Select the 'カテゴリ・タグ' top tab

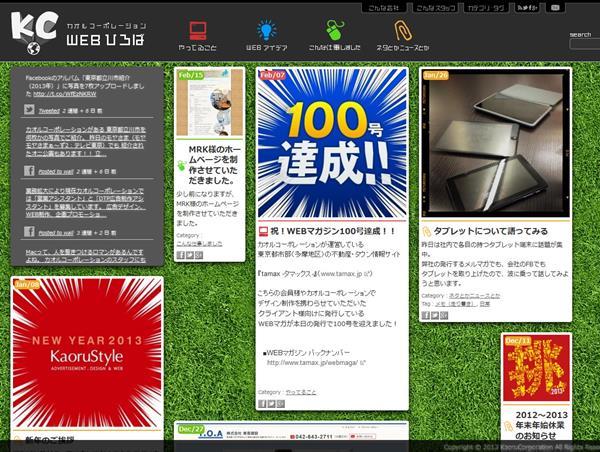[486, 8]
